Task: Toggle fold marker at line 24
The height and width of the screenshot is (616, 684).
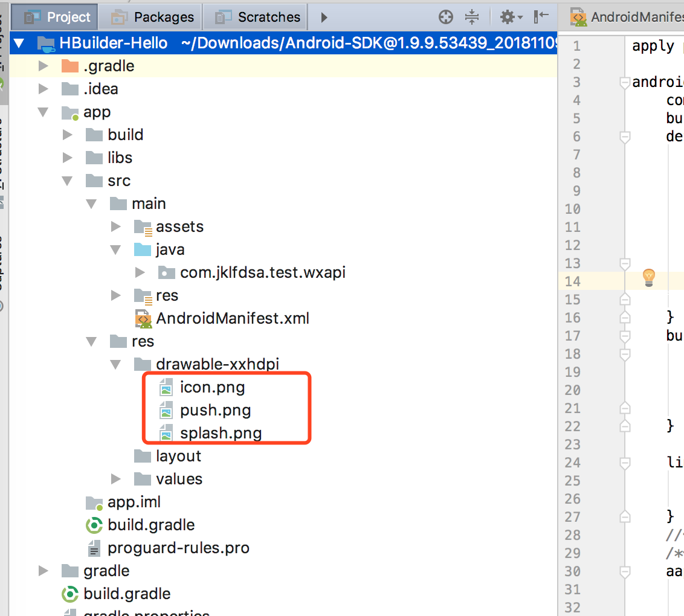Action: [625, 463]
